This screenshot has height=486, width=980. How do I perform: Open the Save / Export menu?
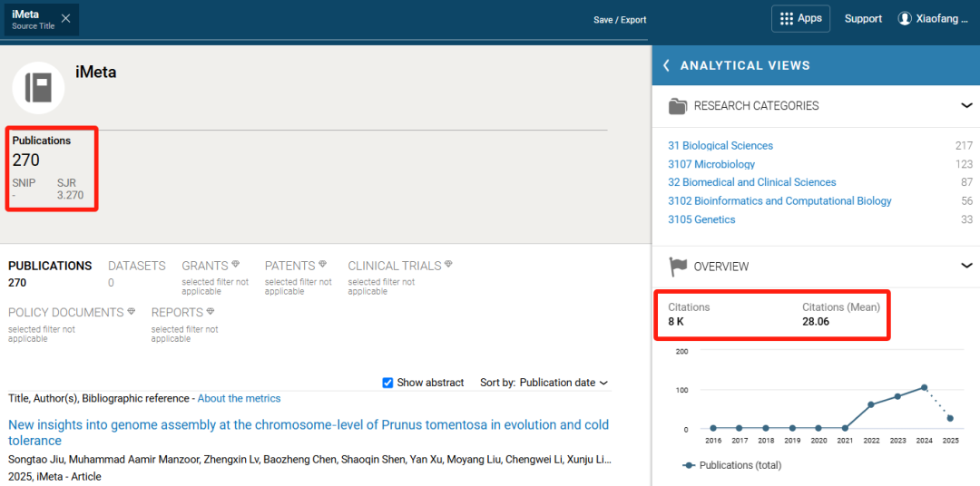coord(620,20)
